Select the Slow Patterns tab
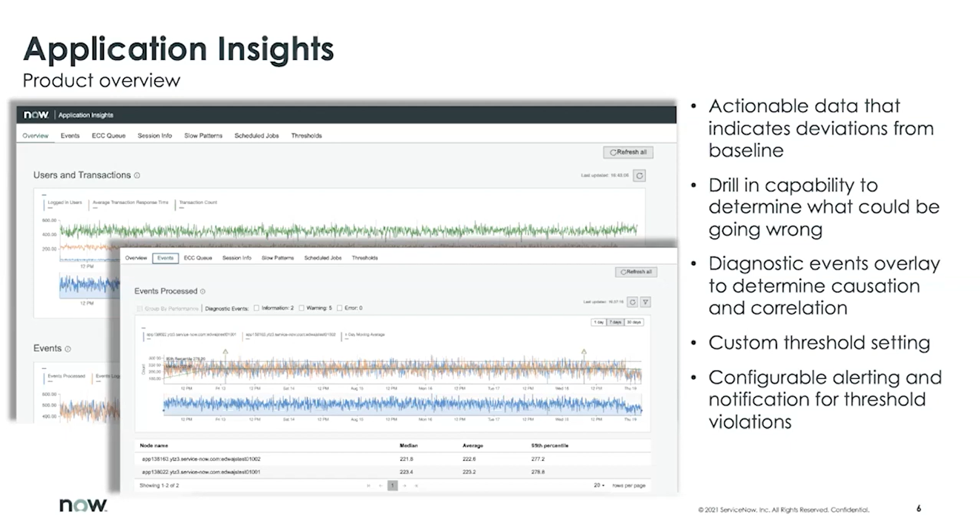 (x=277, y=258)
